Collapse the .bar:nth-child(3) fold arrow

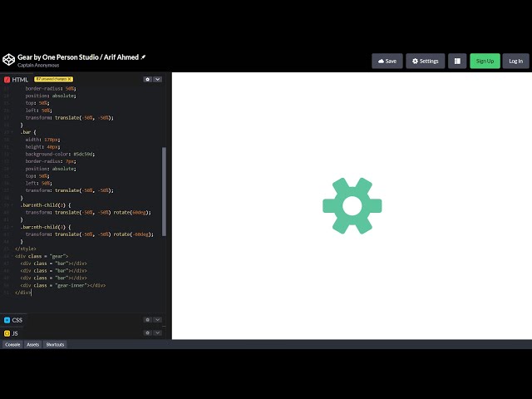[x=12, y=227]
